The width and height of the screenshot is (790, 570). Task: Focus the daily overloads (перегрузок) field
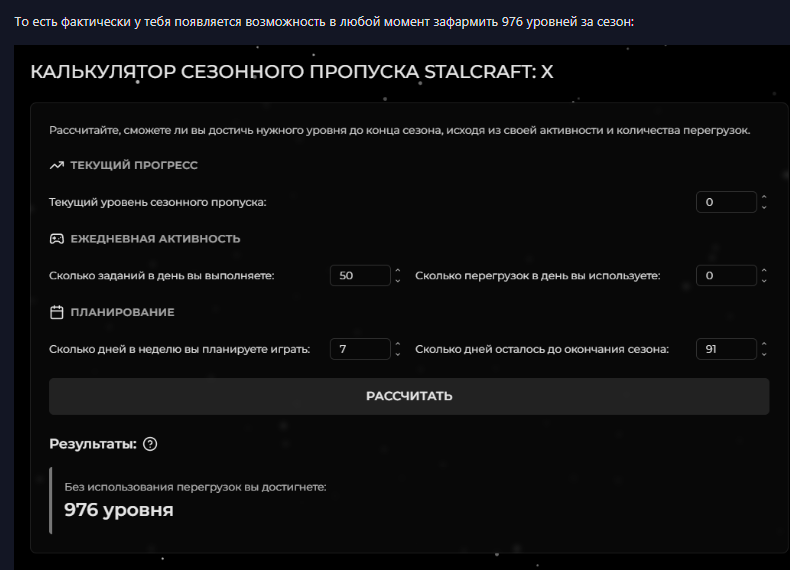[726, 276]
